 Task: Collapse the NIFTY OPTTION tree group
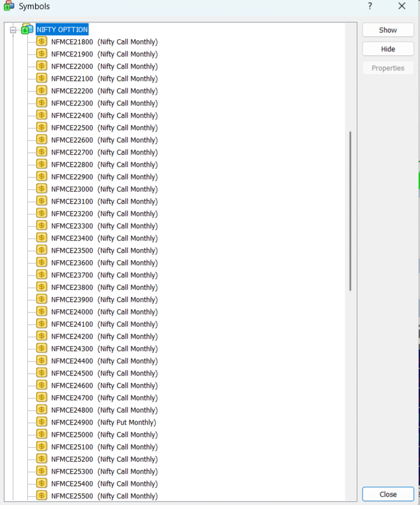pyautogui.click(x=13, y=30)
